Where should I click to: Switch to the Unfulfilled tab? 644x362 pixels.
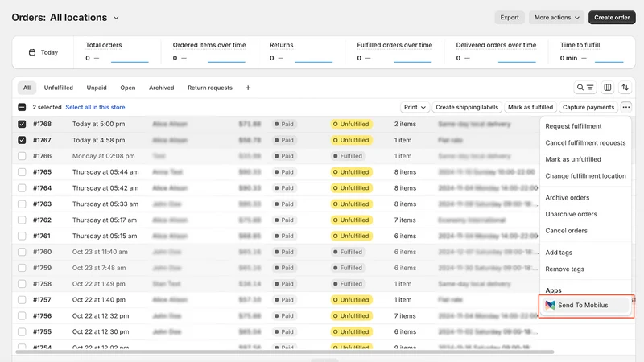tap(58, 88)
